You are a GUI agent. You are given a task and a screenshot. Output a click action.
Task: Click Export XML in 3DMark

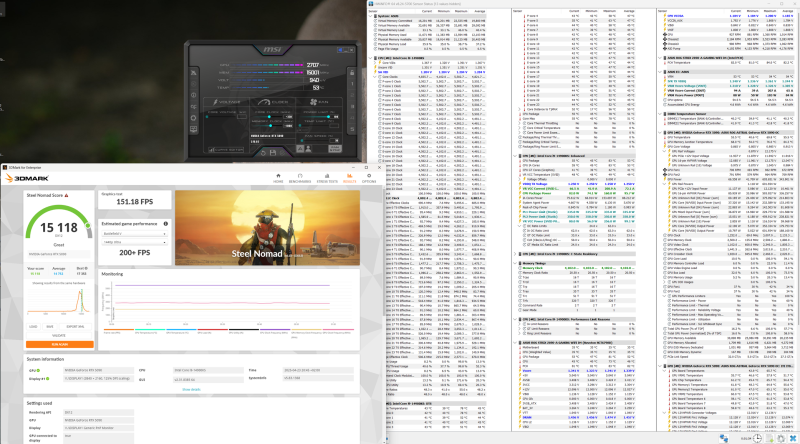(76, 327)
